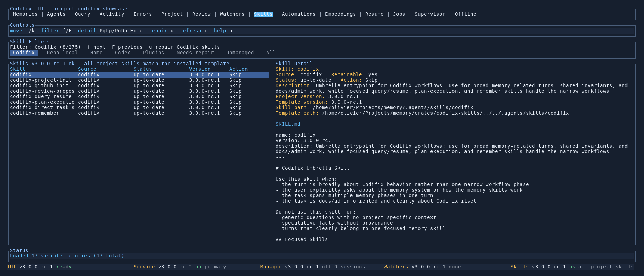Show All skills filter
Viewport: 644px width, 276px height.
pos(271,53)
